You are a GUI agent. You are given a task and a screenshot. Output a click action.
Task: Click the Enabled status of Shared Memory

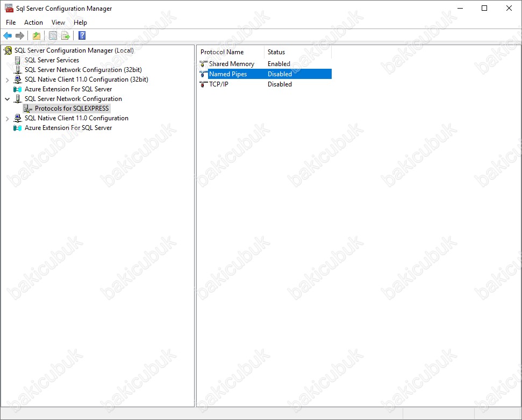(279, 64)
